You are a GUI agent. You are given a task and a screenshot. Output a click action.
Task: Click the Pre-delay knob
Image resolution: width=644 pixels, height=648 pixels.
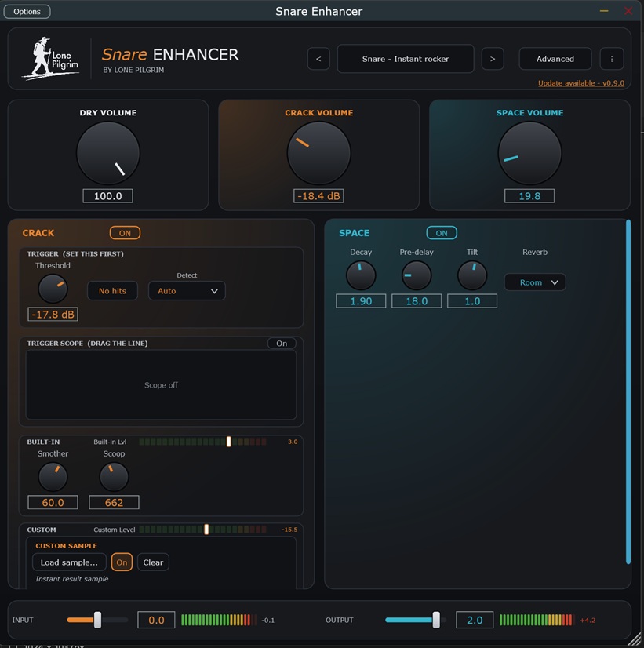coord(417,275)
